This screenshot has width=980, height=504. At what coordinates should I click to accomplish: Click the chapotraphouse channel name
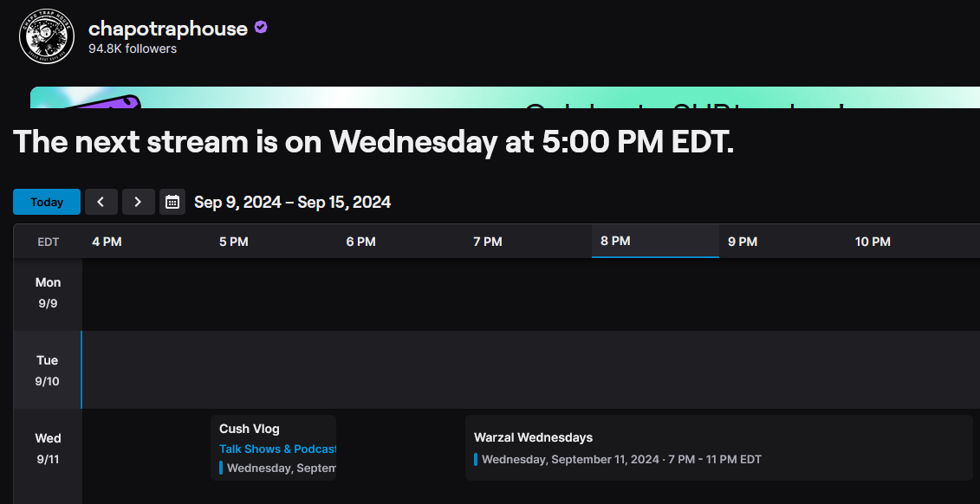click(x=168, y=29)
